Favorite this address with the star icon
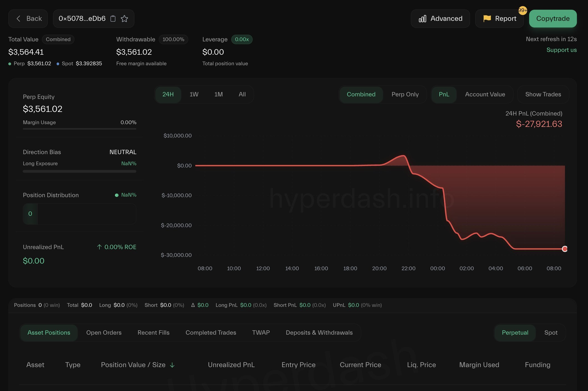The width and height of the screenshot is (588, 391). (124, 19)
